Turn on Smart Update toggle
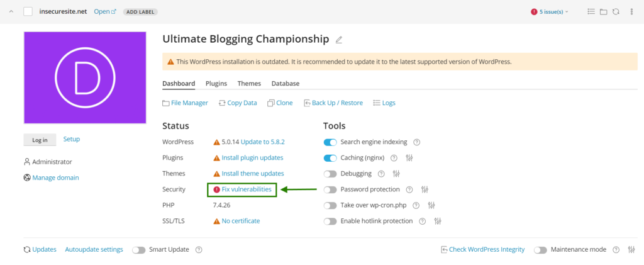 139,250
